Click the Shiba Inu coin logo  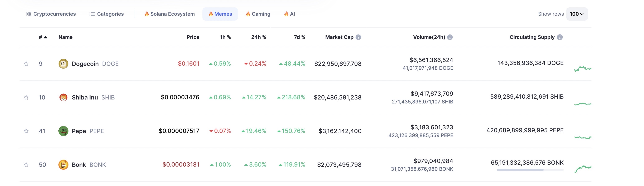(x=63, y=97)
